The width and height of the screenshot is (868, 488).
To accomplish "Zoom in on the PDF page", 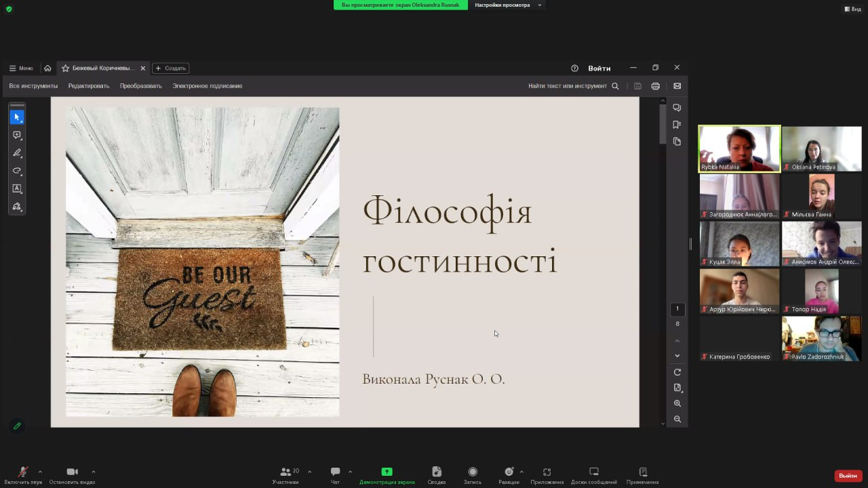I will click(x=677, y=403).
